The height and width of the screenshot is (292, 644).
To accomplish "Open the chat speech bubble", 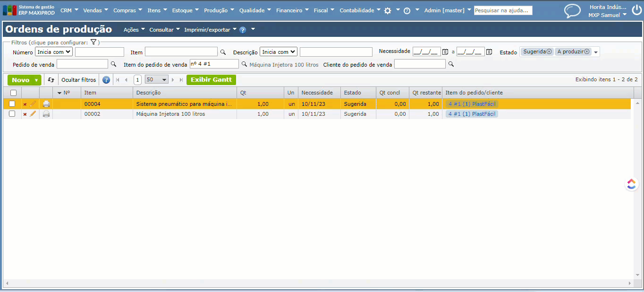I will (x=573, y=11).
